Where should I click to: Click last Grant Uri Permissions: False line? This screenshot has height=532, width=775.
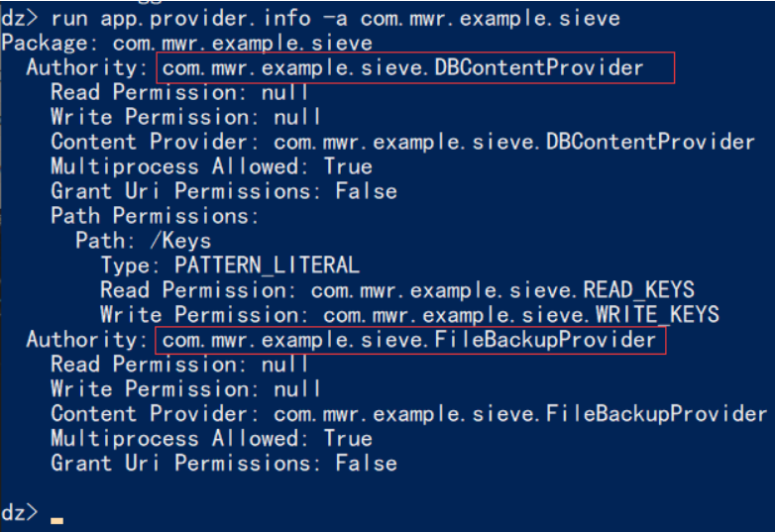[x=224, y=464]
